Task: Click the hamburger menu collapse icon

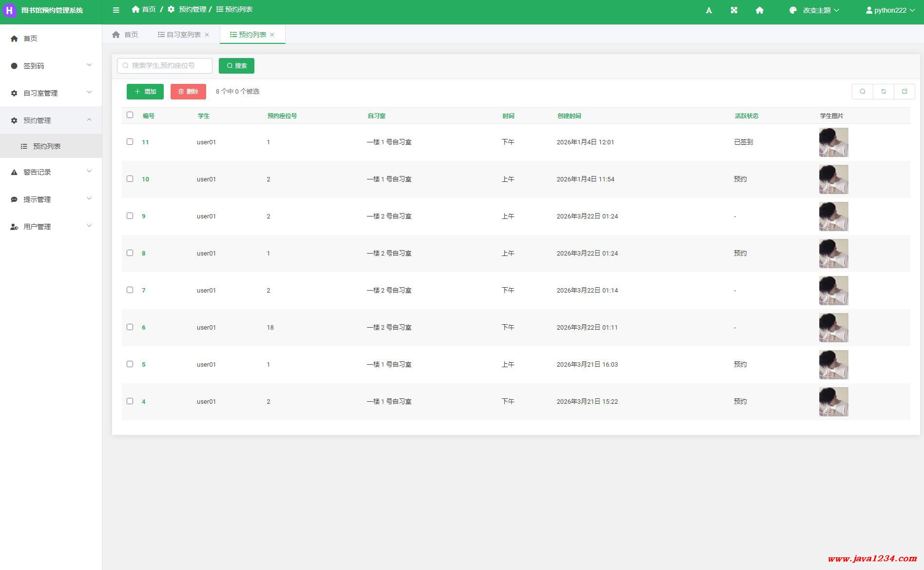Action: [x=116, y=10]
